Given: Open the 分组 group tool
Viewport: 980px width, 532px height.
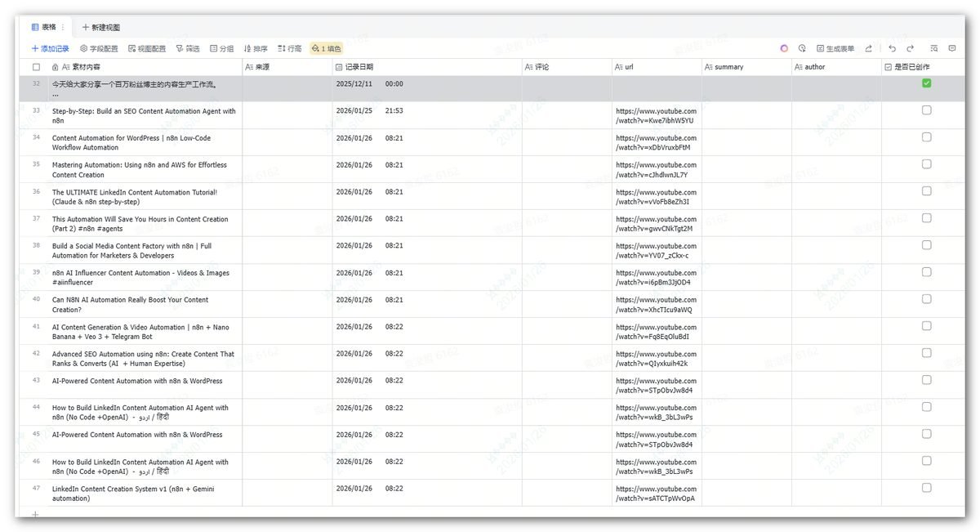Looking at the screenshot, I should pyautogui.click(x=222, y=49).
